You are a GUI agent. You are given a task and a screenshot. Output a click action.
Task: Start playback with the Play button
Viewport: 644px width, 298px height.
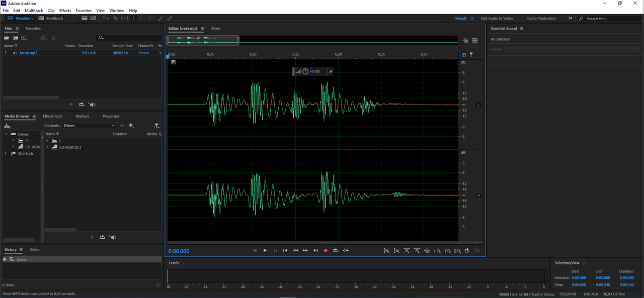(265, 250)
